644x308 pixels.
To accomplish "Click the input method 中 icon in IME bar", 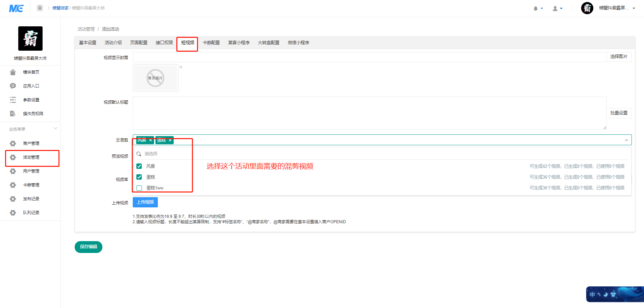I will tap(592, 294).
